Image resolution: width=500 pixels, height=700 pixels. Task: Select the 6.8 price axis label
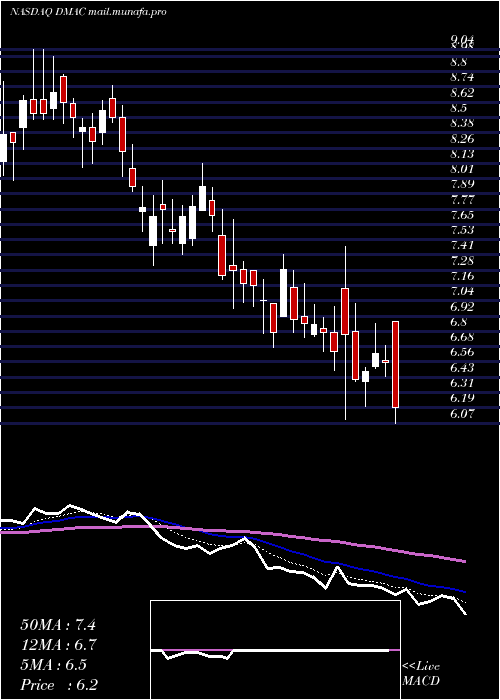pos(458,321)
